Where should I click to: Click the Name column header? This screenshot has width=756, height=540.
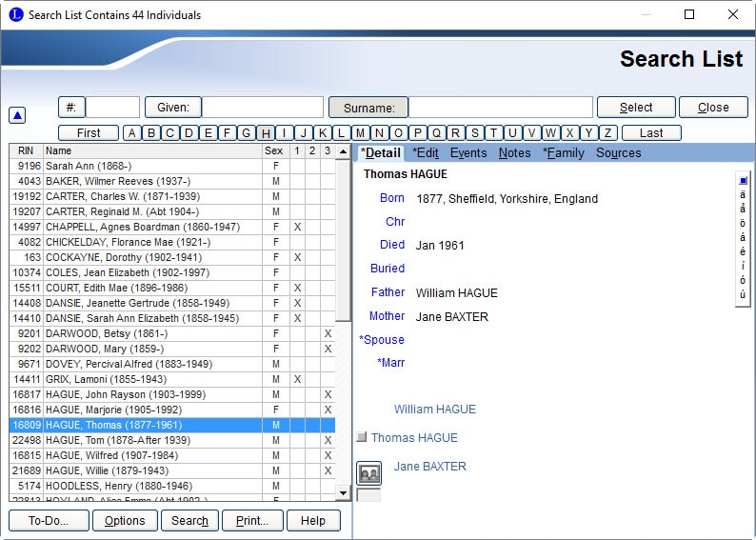click(153, 150)
